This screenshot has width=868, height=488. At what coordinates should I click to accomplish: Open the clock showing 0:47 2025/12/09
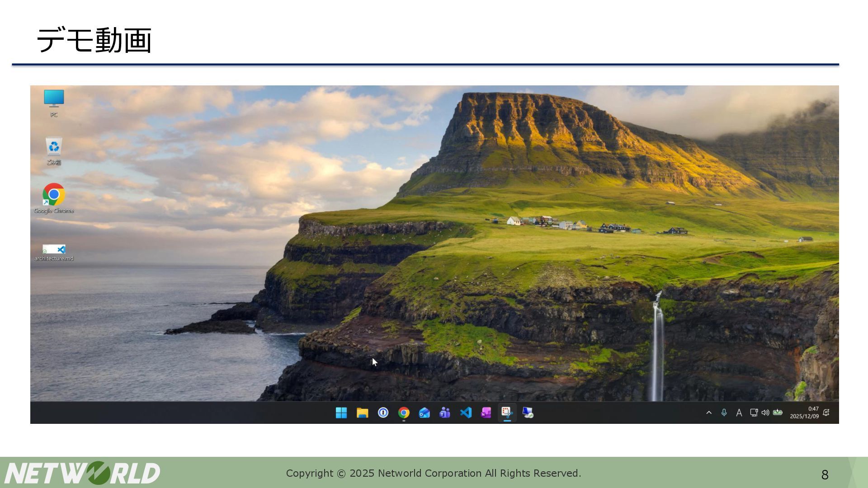(804, 413)
